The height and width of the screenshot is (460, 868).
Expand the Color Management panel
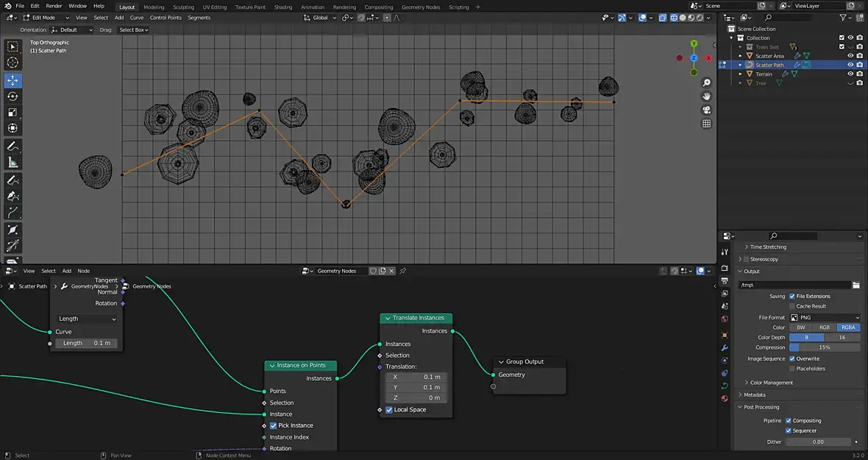coord(771,383)
